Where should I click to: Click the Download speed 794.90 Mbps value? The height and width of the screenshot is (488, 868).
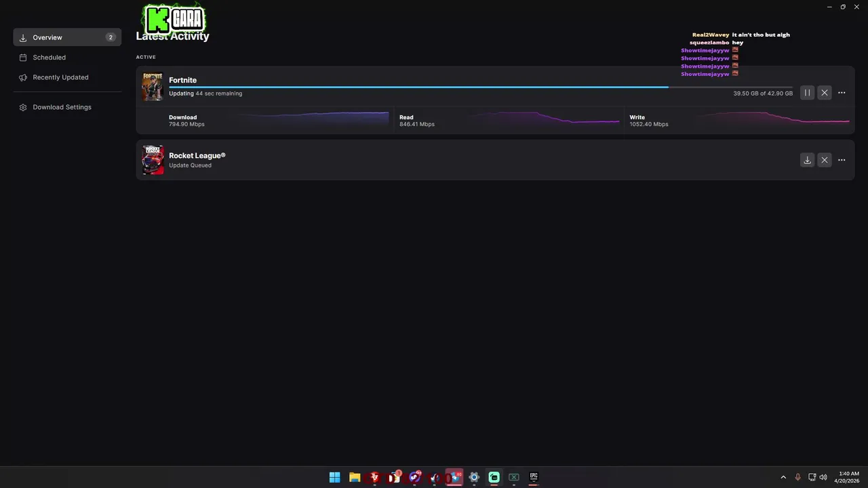[186, 125]
